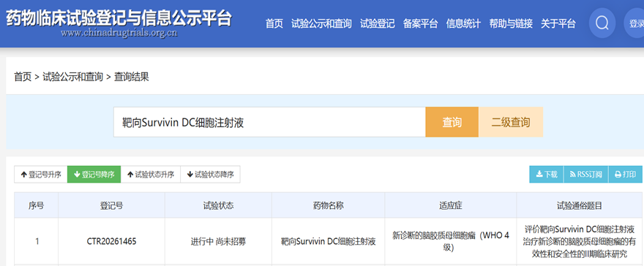Screen dimensions: 644x266
Task: Sort by 试验状态升序 button
Action: point(150,174)
